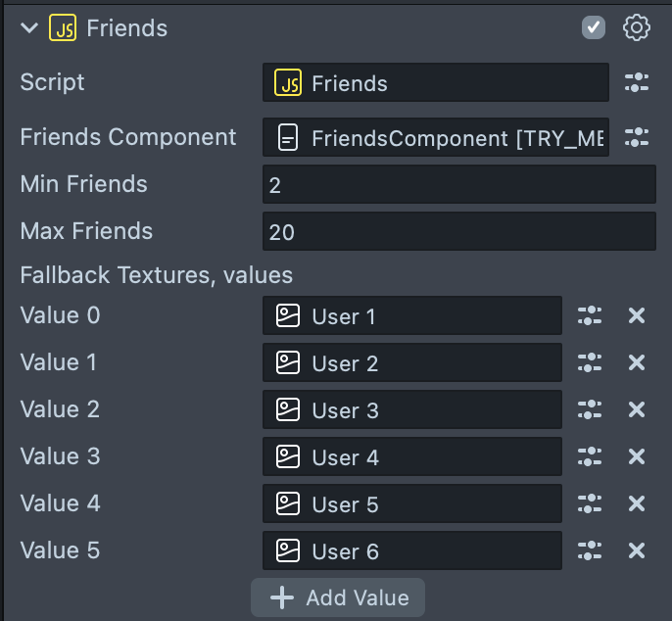Remove the Value 5 User 6 entry
Viewport: 672px width, 621px height.
637,550
